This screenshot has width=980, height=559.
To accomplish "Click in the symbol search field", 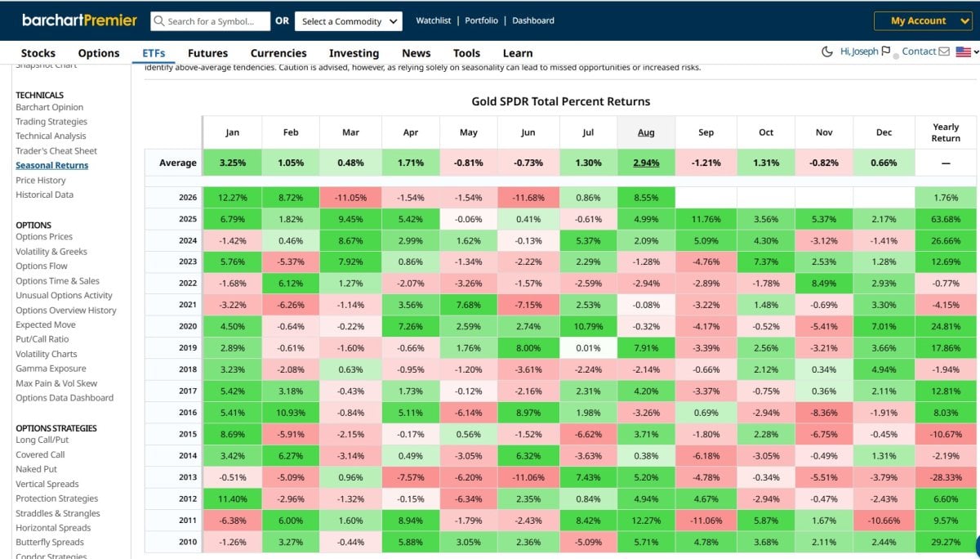I will 211,20.
